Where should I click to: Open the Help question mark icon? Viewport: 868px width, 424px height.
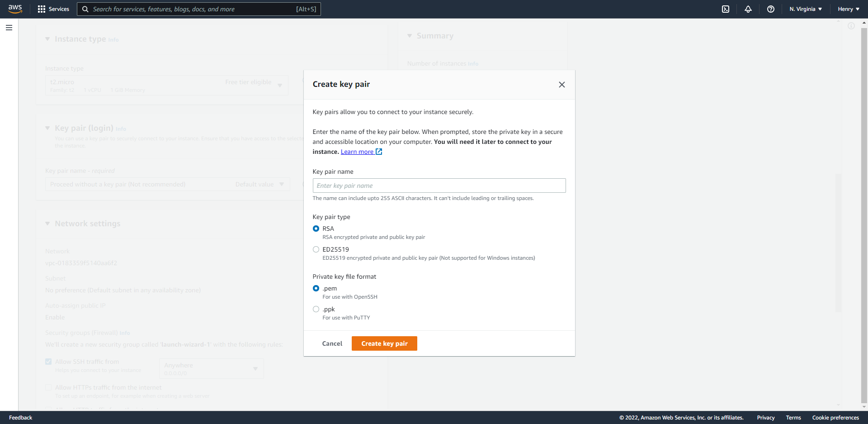tap(771, 9)
